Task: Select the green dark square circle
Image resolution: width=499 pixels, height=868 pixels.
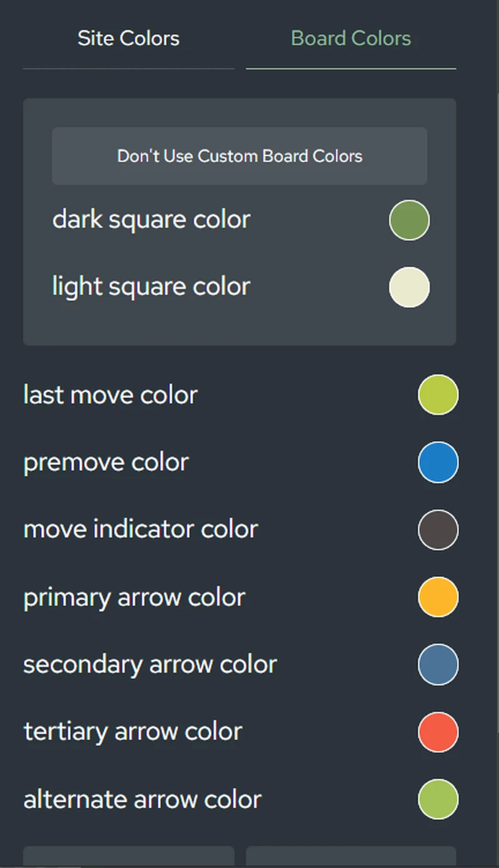Action: [x=409, y=220]
